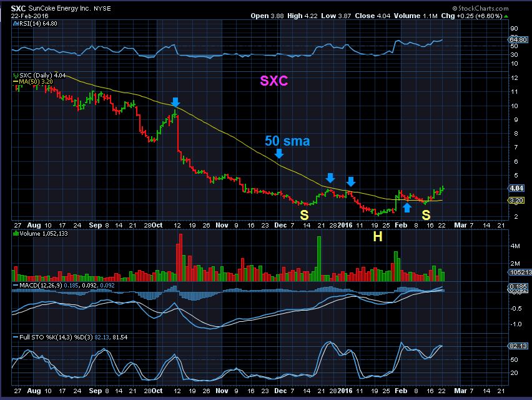This screenshot has height=400, width=532.
Task: Click the MACD legend line icon
Action: click(x=16, y=286)
